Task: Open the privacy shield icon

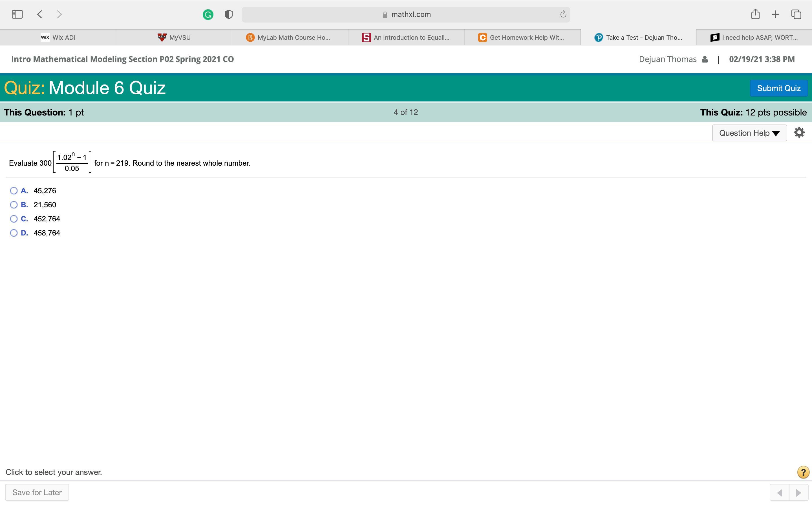Action: click(229, 15)
